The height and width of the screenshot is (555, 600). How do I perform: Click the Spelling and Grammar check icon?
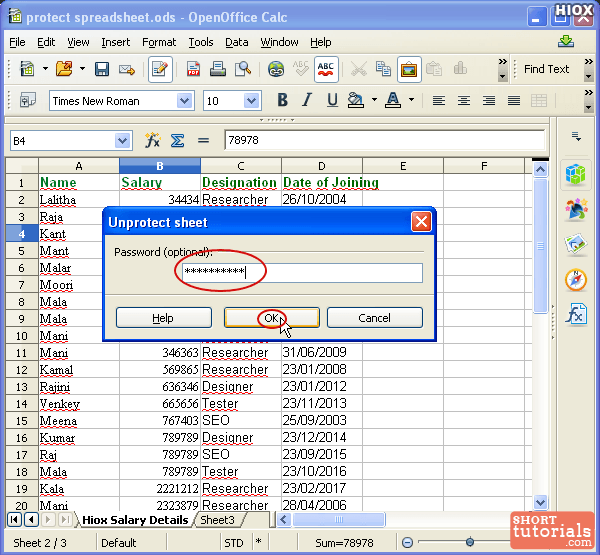point(301,69)
